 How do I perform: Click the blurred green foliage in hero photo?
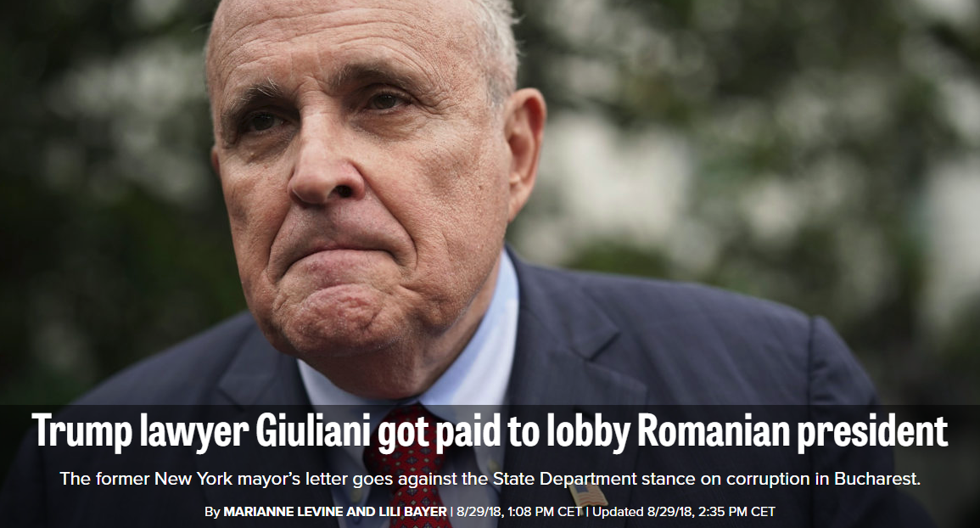click(750, 156)
